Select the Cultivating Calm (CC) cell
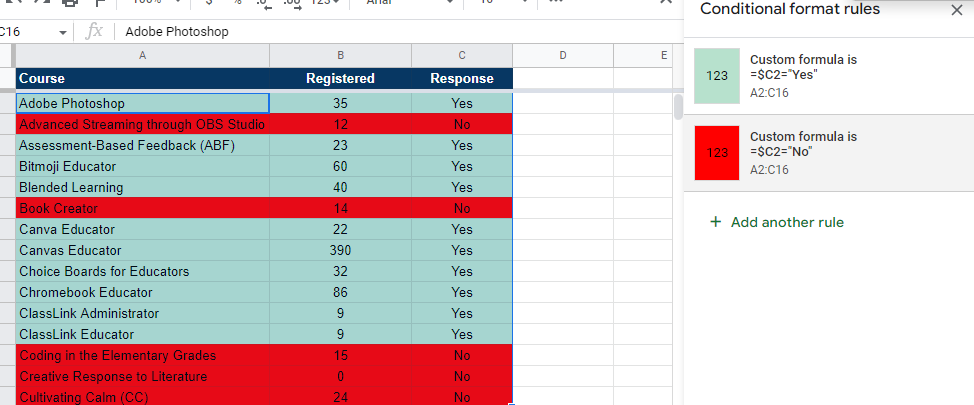The image size is (974, 405). pos(142,397)
